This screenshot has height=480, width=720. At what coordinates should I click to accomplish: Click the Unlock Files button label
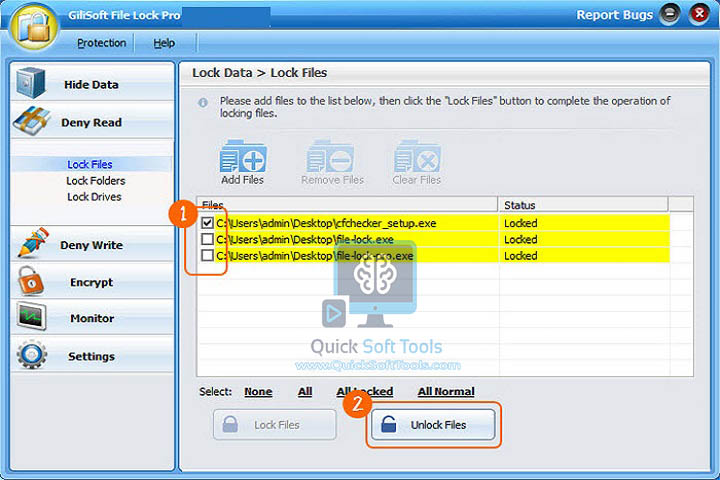[439, 425]
